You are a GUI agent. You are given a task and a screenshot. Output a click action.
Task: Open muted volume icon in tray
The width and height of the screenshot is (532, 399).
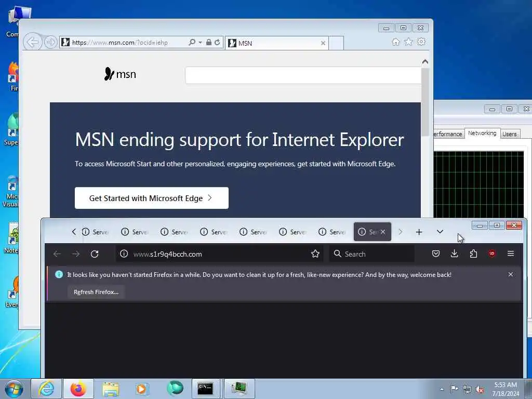480,389
